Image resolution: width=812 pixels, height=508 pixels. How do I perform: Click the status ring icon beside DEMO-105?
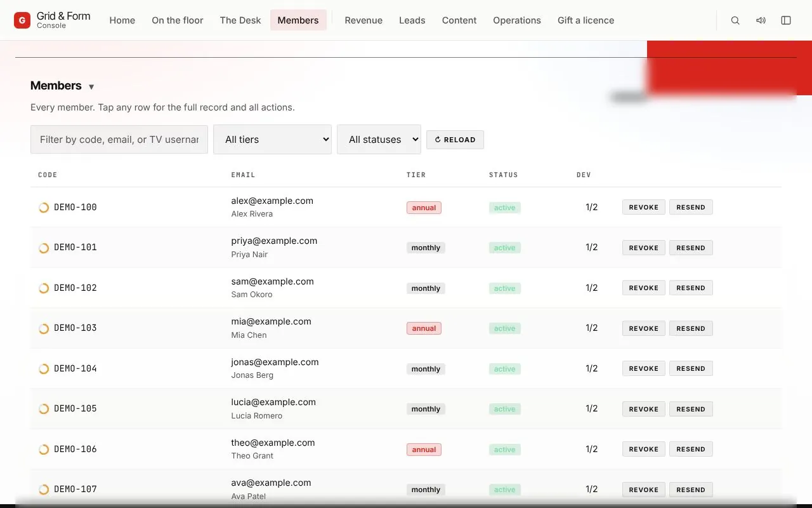44,409
